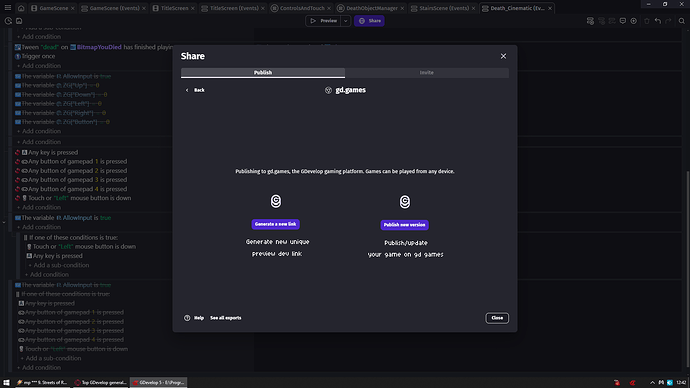Click the redo arrow icon
Viewport: 690px width, 388px height.
pos(668,21)
